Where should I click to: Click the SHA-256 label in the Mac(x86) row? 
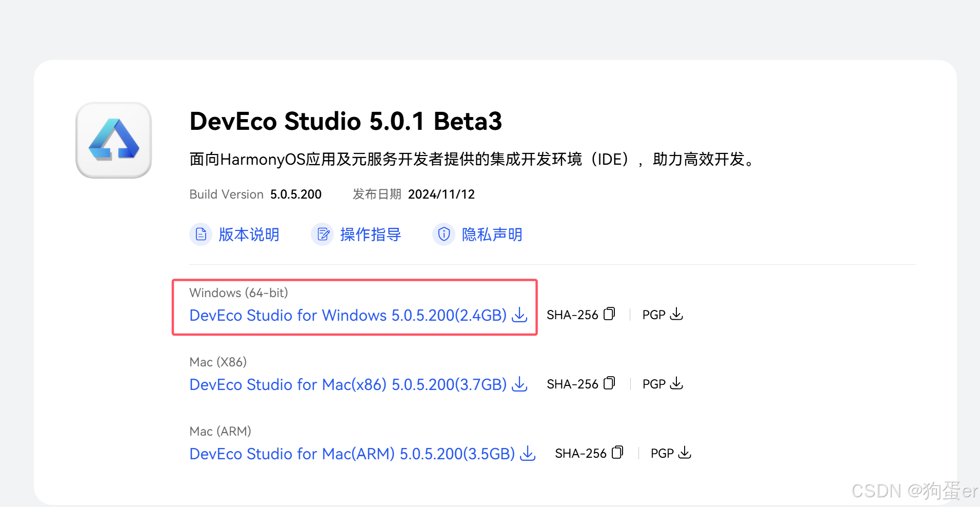[x=572, y=384]
